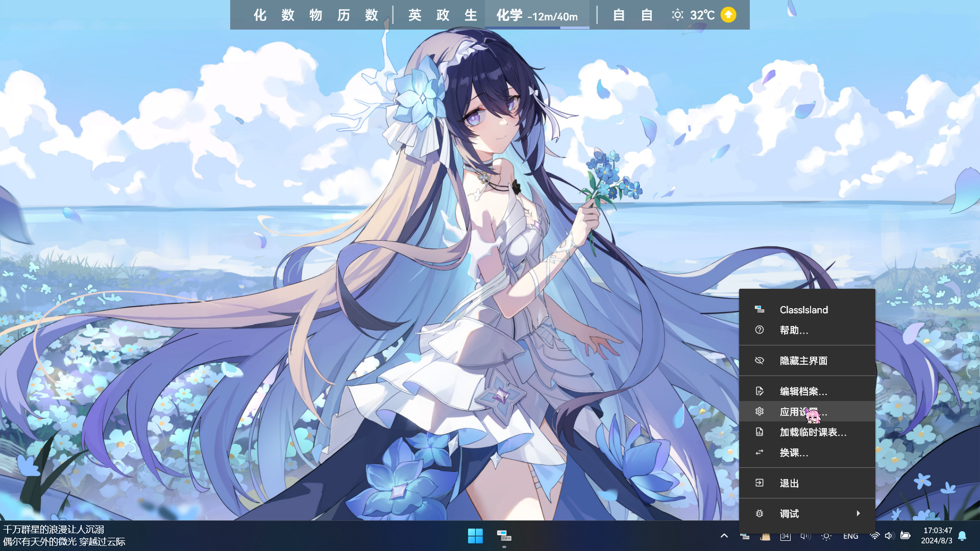Click the yellow weather alert arrow icon

728,15
